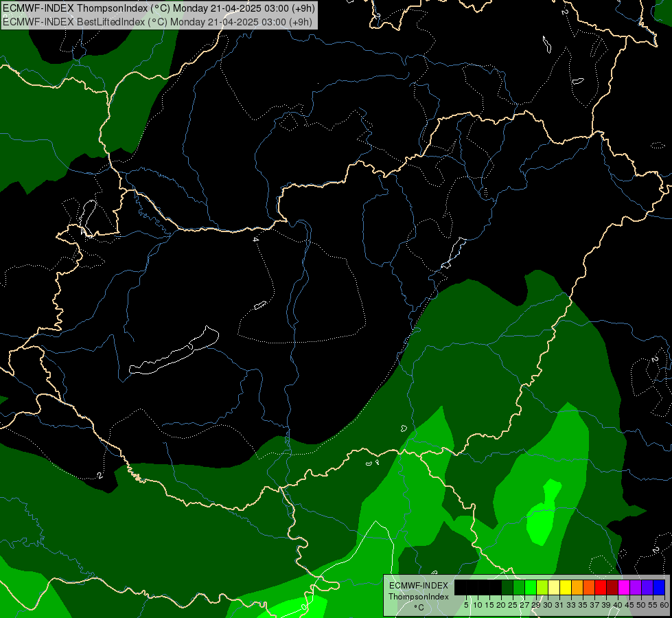Click the legend tick value '40'
The width and height of the screenshot is (672, 618).
[618, 605]
